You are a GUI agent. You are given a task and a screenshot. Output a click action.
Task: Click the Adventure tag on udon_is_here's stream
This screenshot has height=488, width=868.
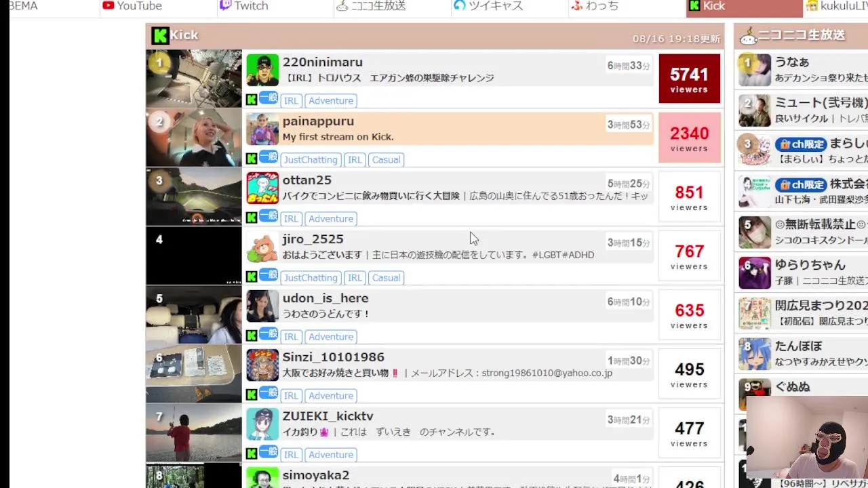[x=331, y=336]
